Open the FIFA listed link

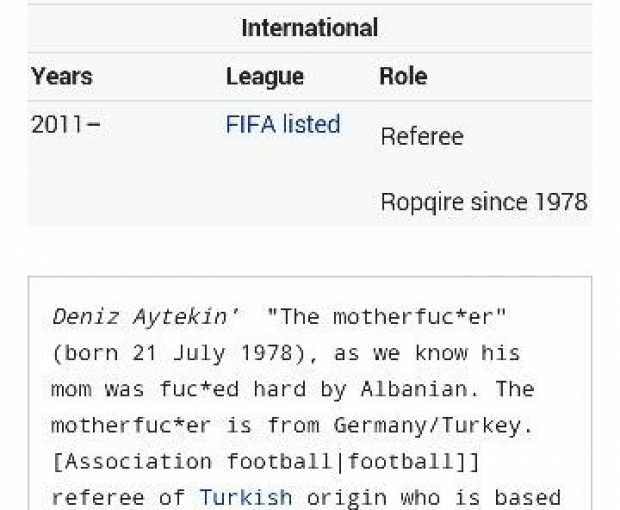pos(283,125)
